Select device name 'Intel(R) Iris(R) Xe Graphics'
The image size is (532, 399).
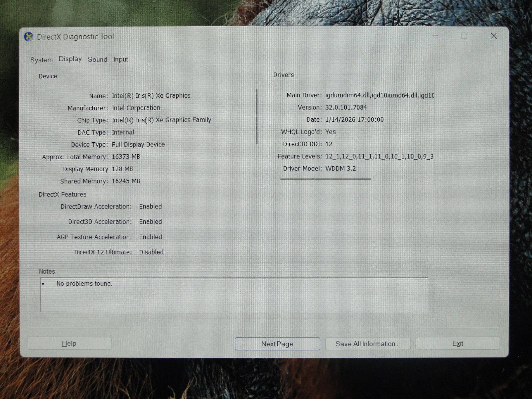click(151, 96)
